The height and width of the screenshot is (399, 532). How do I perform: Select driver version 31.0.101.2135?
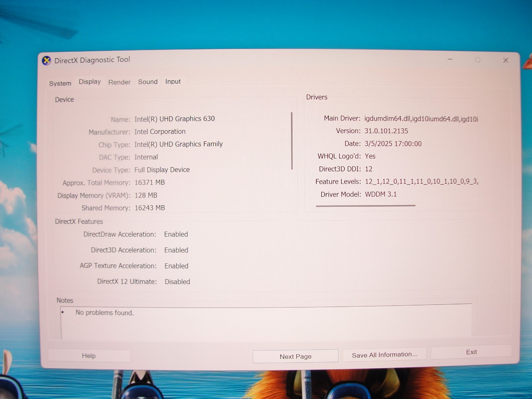tap(386, 131)
